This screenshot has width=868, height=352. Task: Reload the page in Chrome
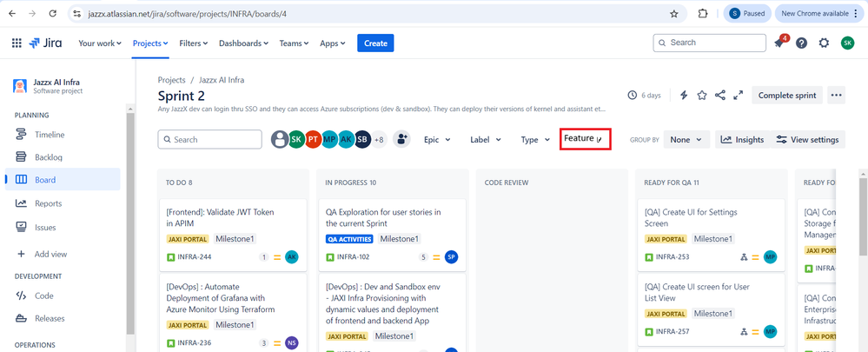point(53,13)
